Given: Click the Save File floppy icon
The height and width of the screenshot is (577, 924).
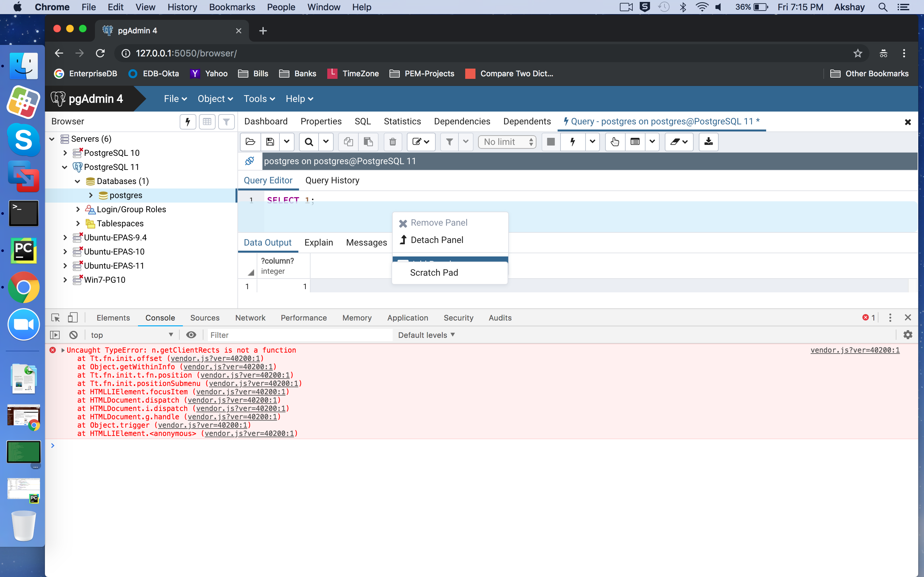Looking at the screenshot, I should point(270,142).
